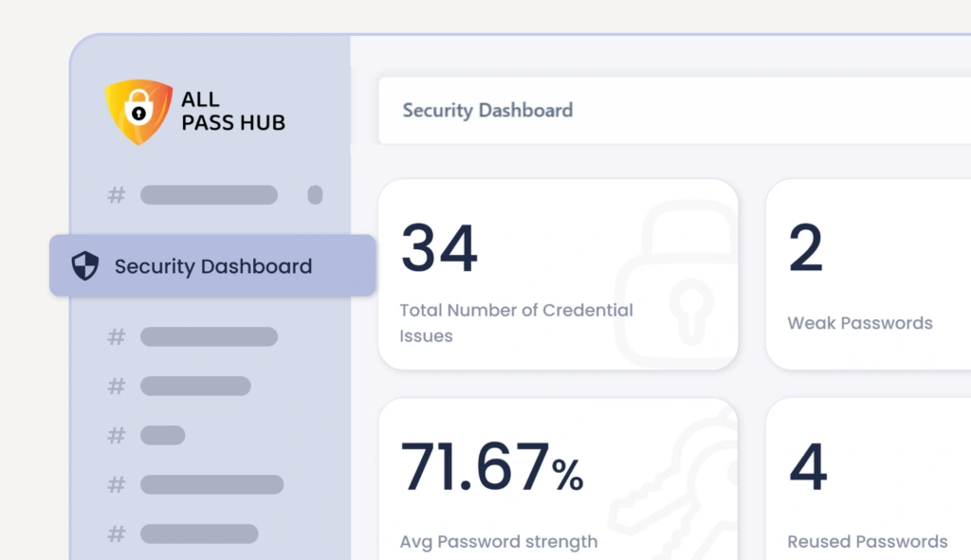
Task: Select the first placeholder item in the sidebar
Action: pyautogui.click(x=209, y=195)
